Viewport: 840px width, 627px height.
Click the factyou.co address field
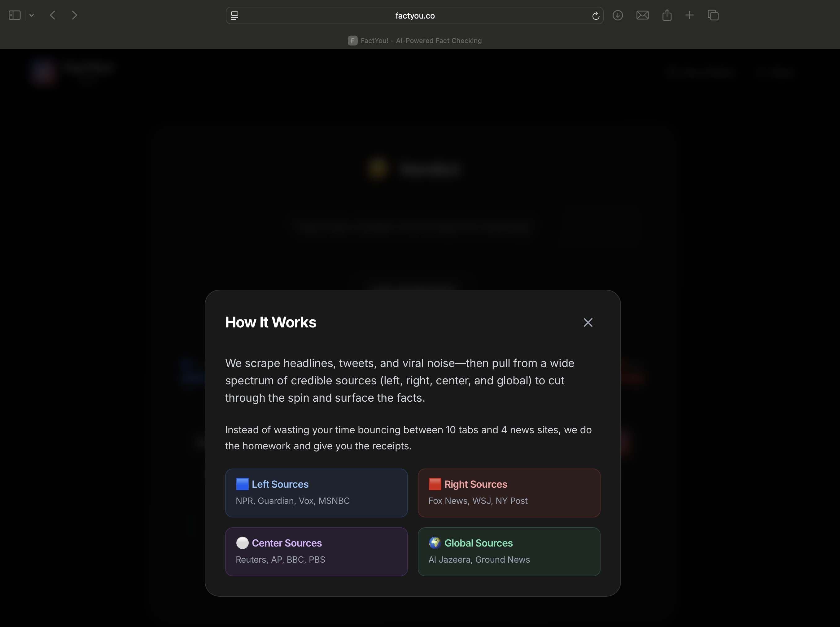pos(415,15)
